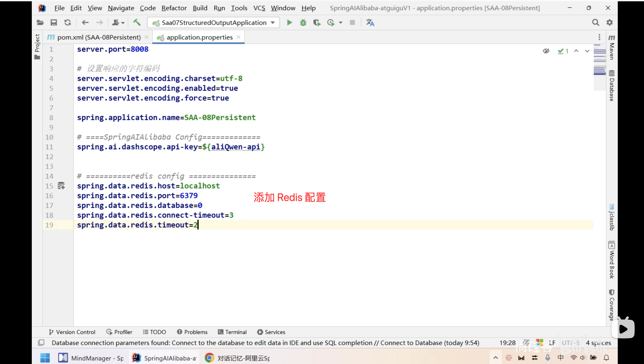Viewport: 644px width, 364px height.
Task: Click the Translate icon in toolbar
Action: [370, 22]
